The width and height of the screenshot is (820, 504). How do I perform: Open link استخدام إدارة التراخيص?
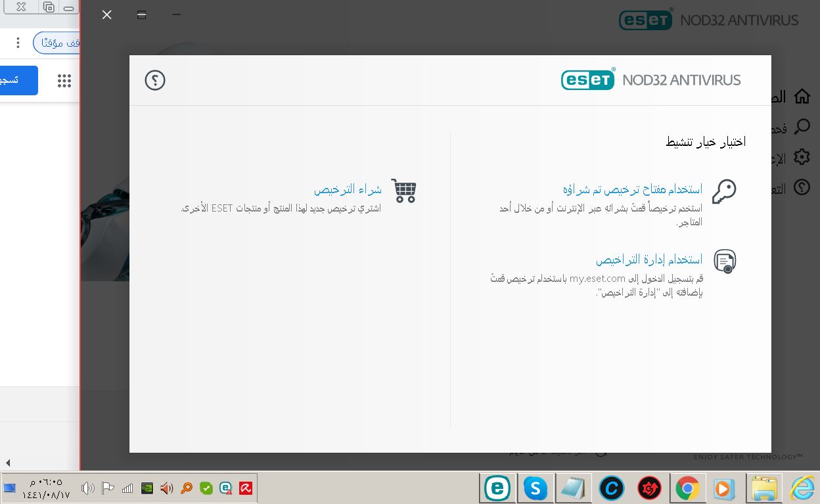(x=649, y=259)
